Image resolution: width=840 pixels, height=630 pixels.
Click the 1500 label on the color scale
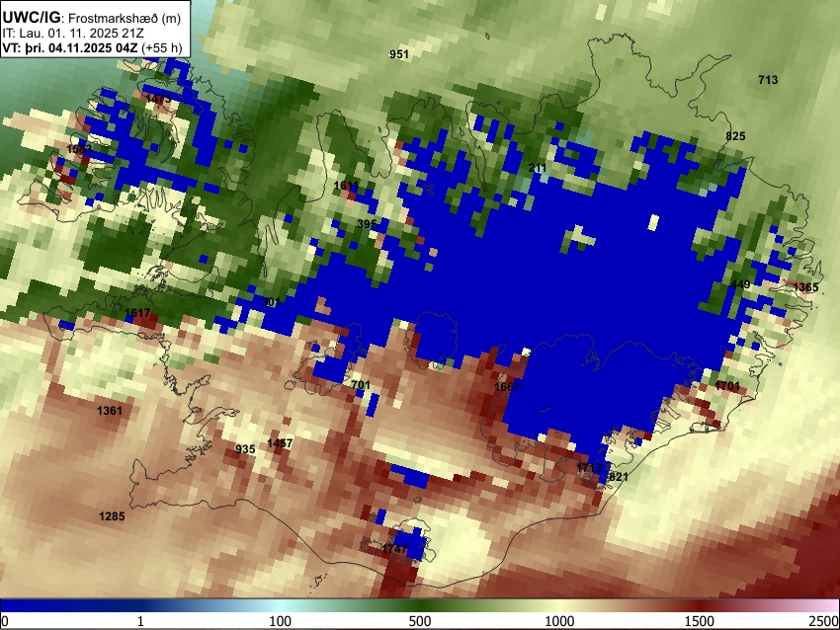point(700,621)
